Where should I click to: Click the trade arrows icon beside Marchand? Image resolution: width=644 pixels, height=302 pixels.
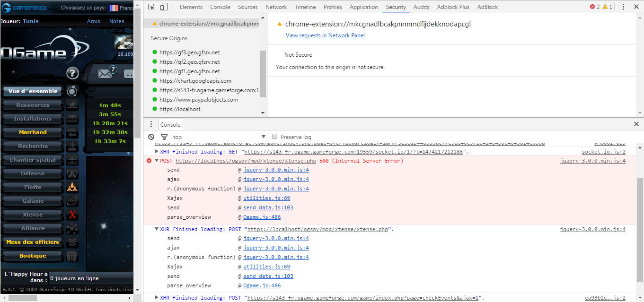coord(72,132)
